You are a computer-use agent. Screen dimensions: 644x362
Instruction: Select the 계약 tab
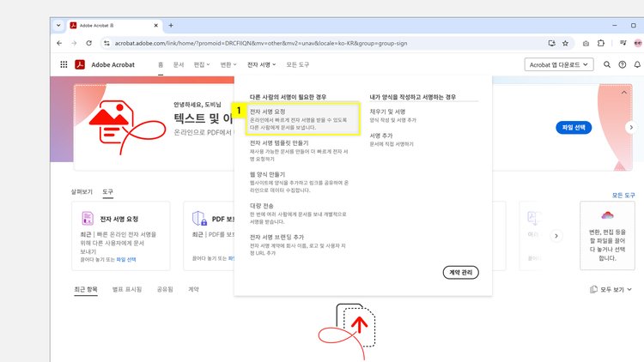coord(193,289)
